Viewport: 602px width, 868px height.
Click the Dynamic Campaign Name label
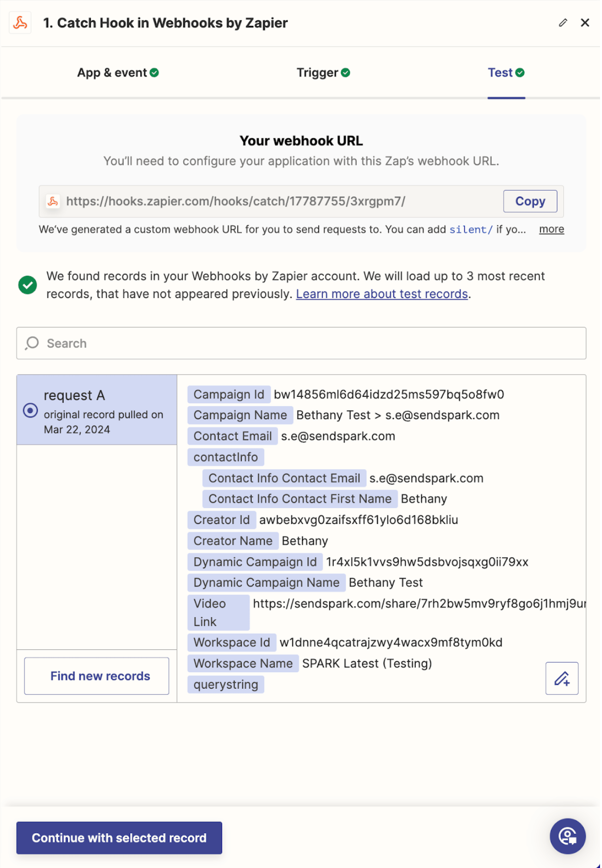266,582
